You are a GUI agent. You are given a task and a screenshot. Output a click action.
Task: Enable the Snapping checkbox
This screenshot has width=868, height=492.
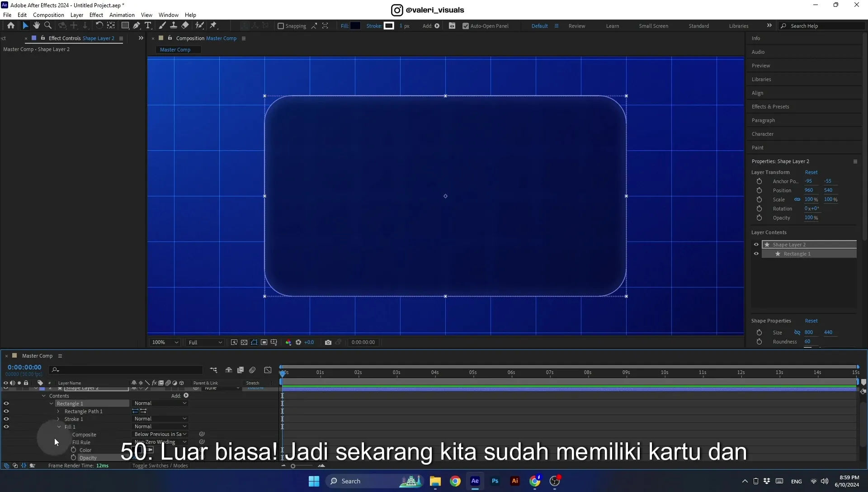tap(281, 26)
